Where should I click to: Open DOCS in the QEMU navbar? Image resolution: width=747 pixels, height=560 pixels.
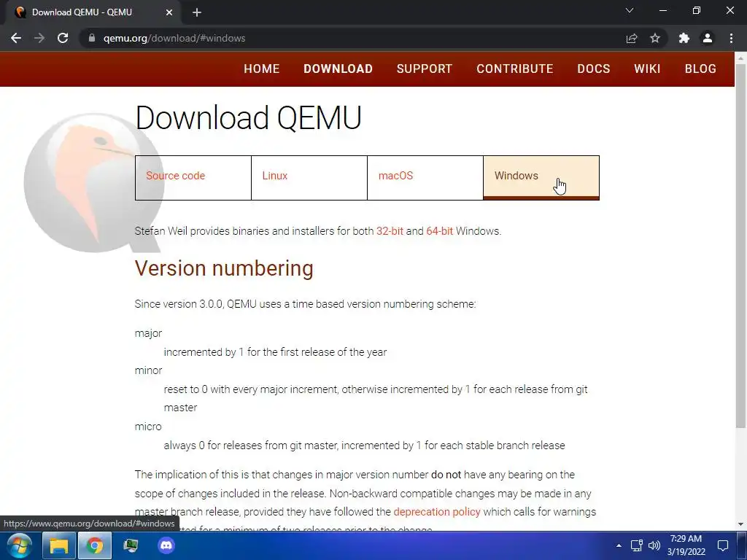(x=594, y=69)
